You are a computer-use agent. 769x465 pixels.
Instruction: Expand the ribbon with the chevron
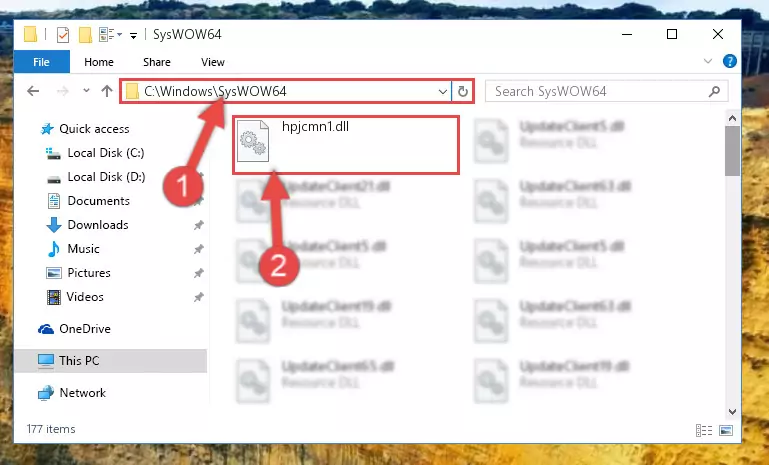(707, 61)
